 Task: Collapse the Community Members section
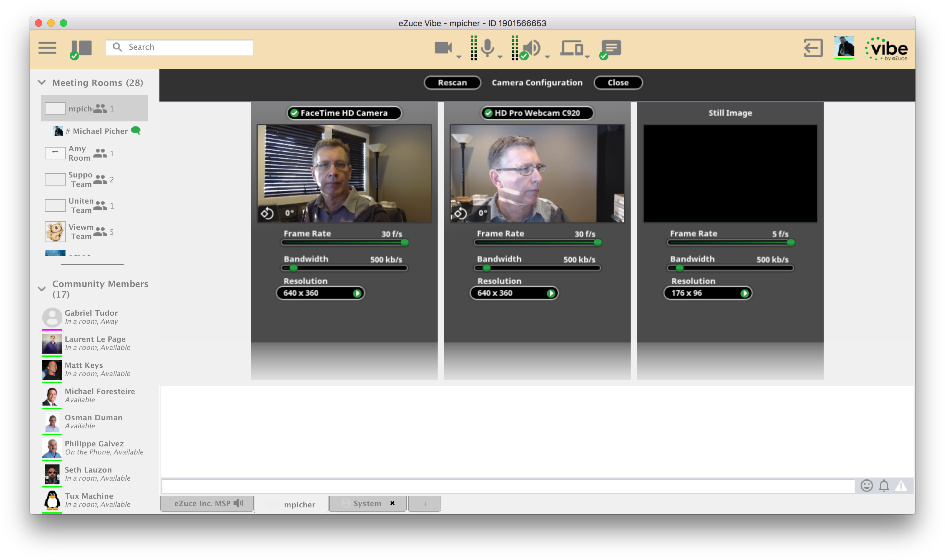(42, 289)
